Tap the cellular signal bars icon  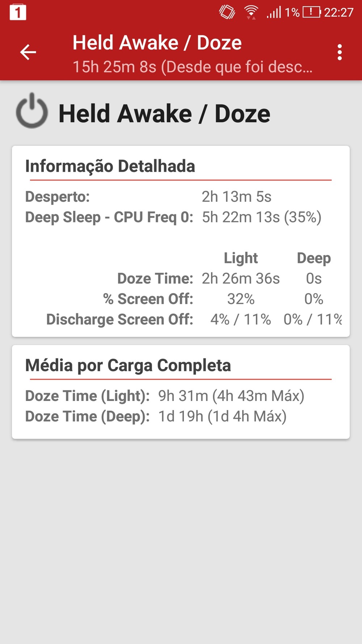274,12
